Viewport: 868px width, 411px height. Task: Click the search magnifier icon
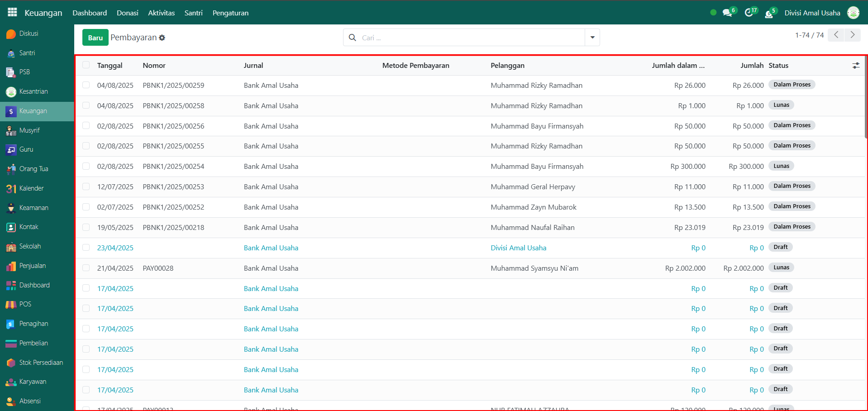(353, 38)
